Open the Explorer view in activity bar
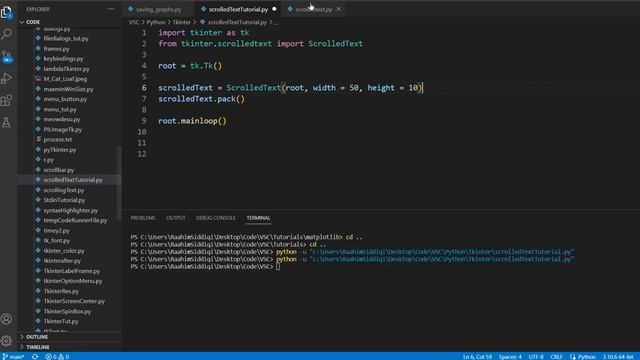This screenshot has width=640, height=360. pyautogui.click(x=7, y=12)
